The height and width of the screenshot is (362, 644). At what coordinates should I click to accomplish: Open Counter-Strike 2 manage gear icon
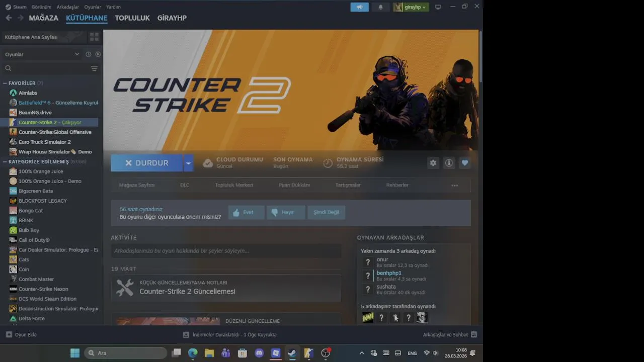(433, 163)
